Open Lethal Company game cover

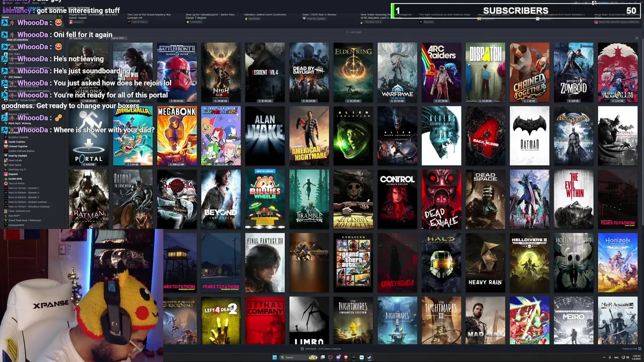[265, 321]
